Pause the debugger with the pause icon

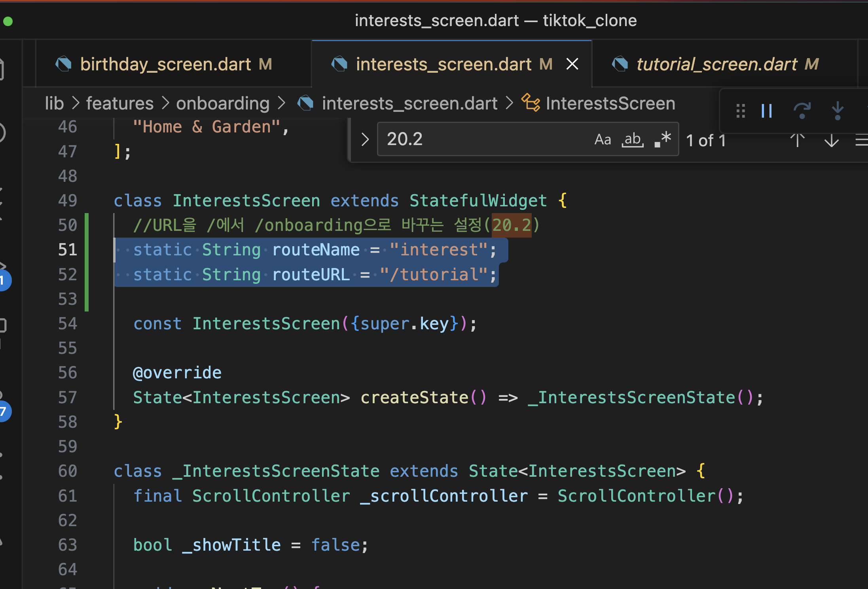pos(767,111)
